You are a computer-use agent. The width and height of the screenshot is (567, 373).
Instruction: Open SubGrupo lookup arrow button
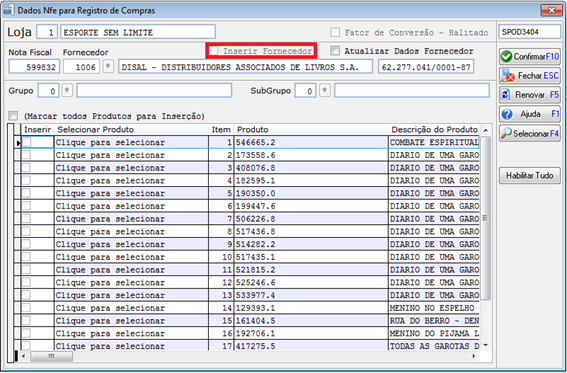pyautogui.click(x=325, y=90)
